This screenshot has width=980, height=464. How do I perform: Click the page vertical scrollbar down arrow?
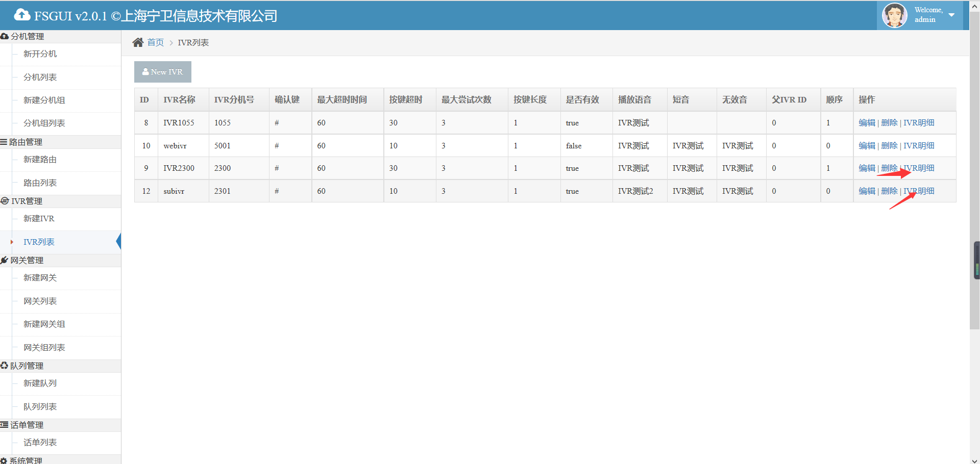coord(974,460)
